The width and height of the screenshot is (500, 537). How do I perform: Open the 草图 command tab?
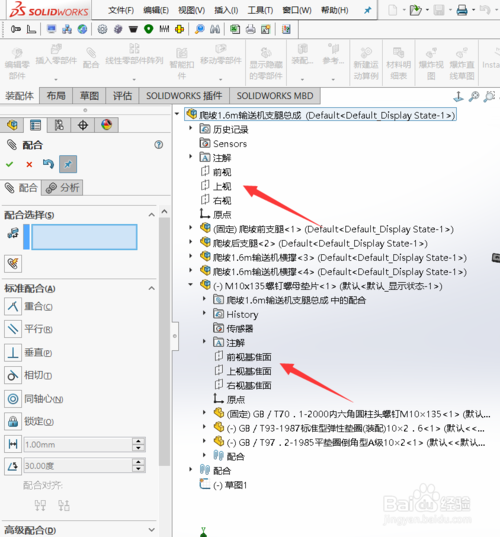click(89, 96)
